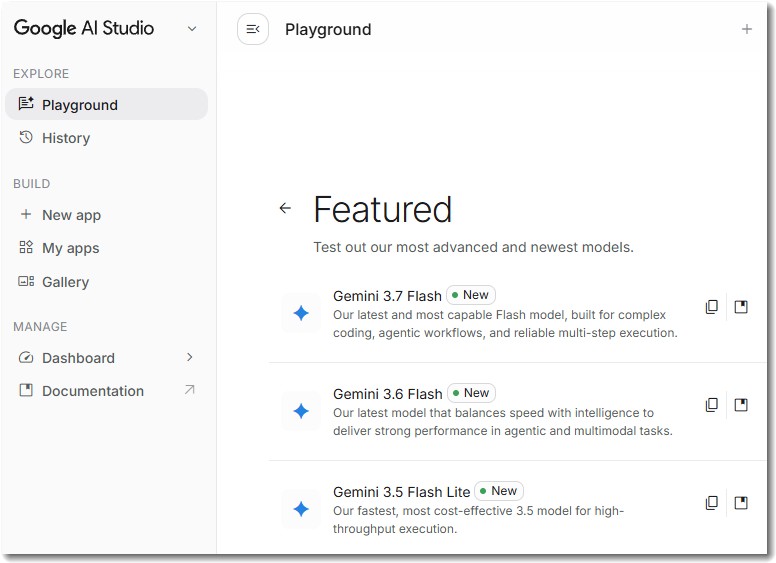Select the Gemini 3.7 Flash model title
The width and height of the screenshot is (776, 563).
(x=387, y=296)
